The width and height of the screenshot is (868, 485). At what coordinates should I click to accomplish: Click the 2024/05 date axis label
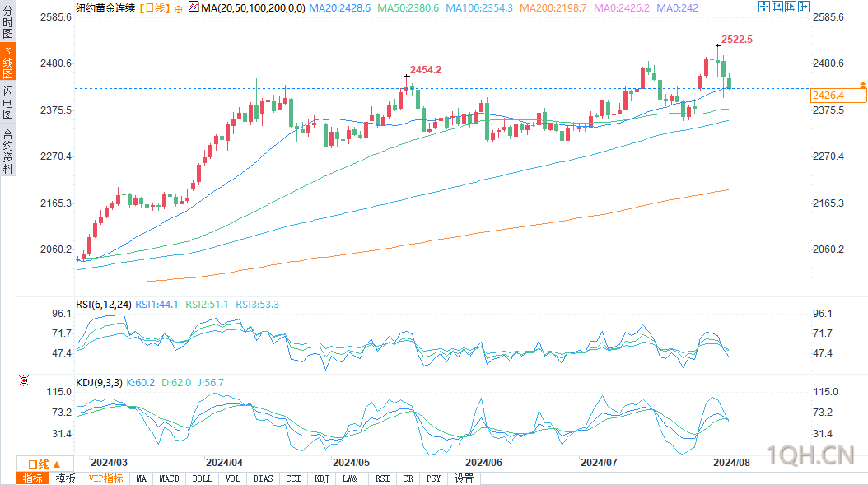351,462
